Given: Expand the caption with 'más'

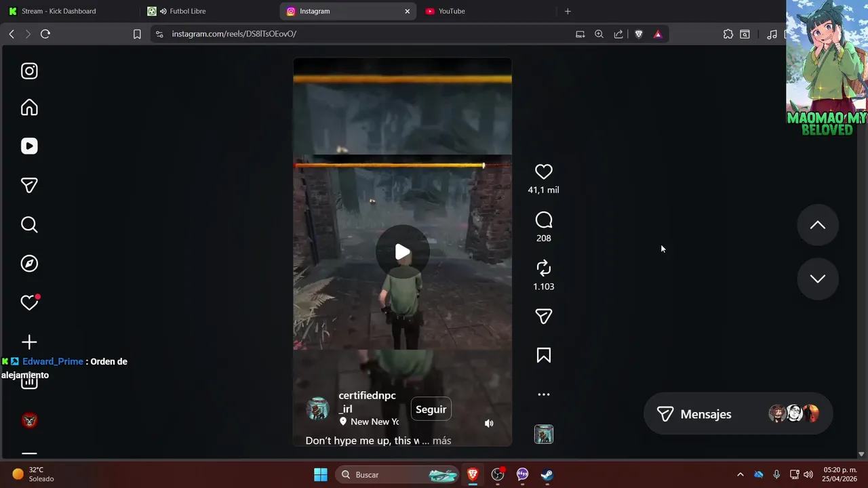Looking at the screenshot, I should 441,441.
